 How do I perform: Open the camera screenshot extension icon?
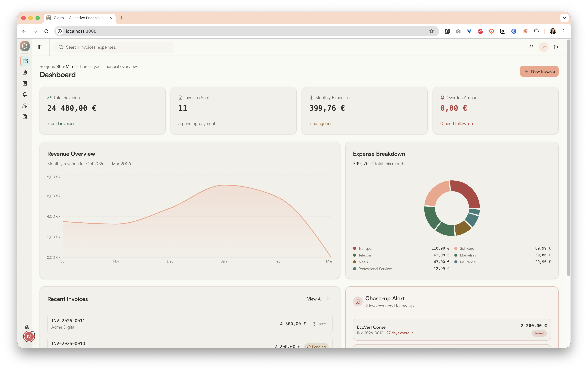(x=458, y=31)
